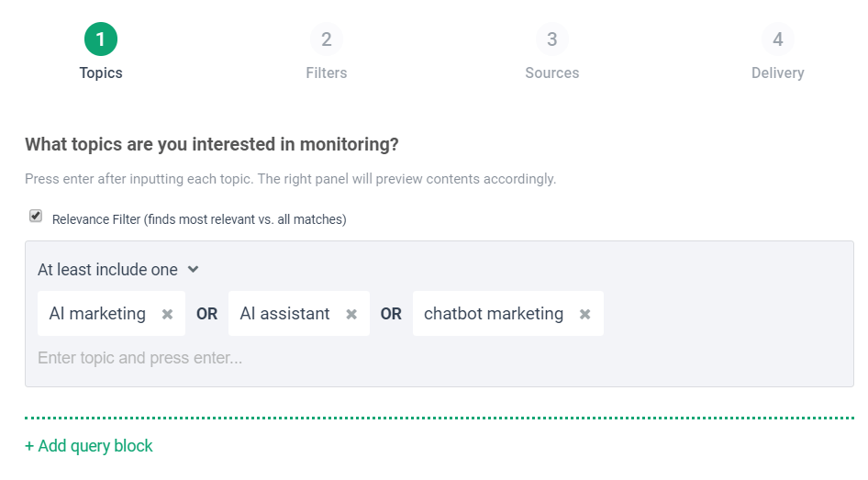Delete the chatbot marketing topic tag
This screenshot has width=868, height=480.
584,314
